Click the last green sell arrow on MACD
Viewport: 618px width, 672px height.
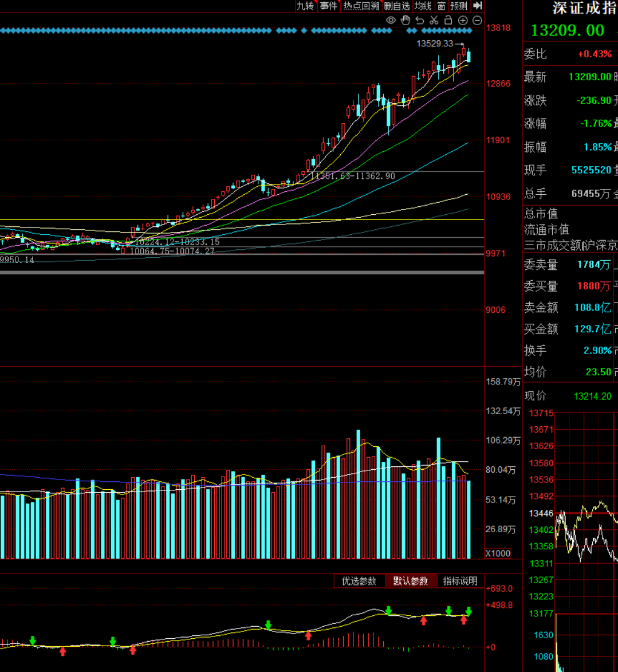[x=469, y=611]
